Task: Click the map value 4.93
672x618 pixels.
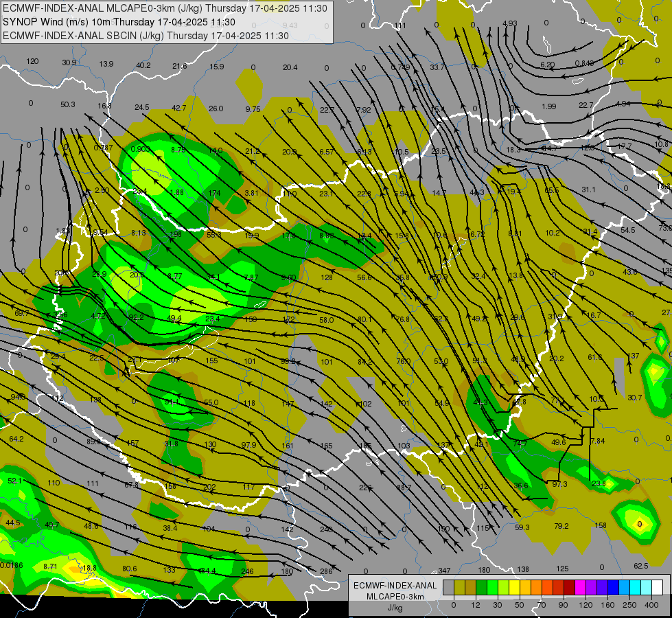Action: [x=510, y=23]
